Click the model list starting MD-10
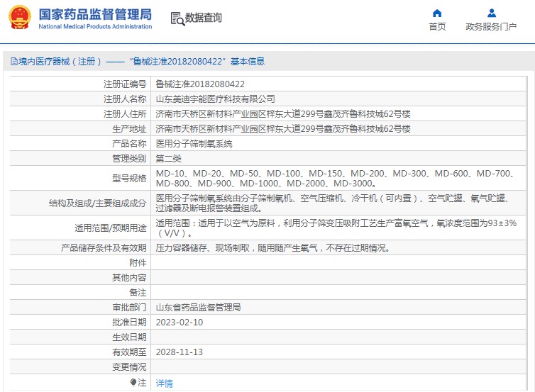 (335, 178)
